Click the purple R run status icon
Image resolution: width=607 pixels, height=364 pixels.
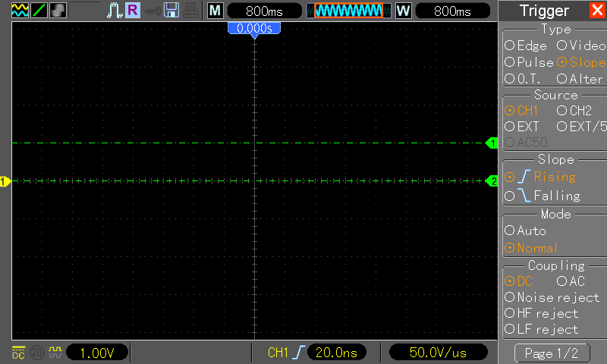click(x=132, y=10)
